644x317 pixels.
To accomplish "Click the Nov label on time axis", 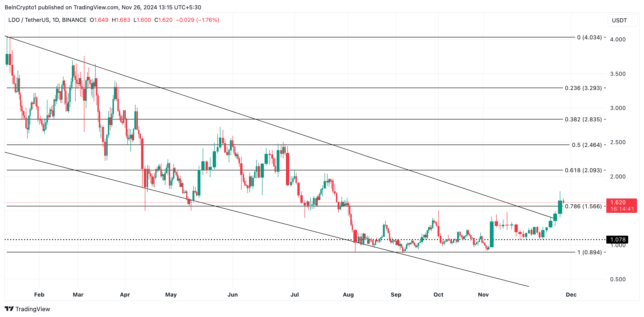I will point(483,294).
